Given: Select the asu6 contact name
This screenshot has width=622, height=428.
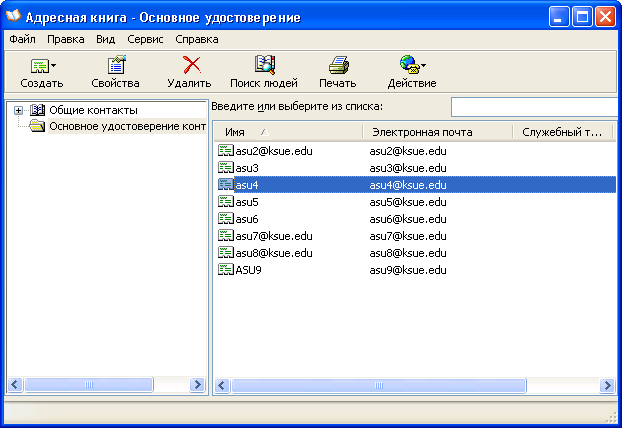Looking at the screenshot, I should 247,219.
